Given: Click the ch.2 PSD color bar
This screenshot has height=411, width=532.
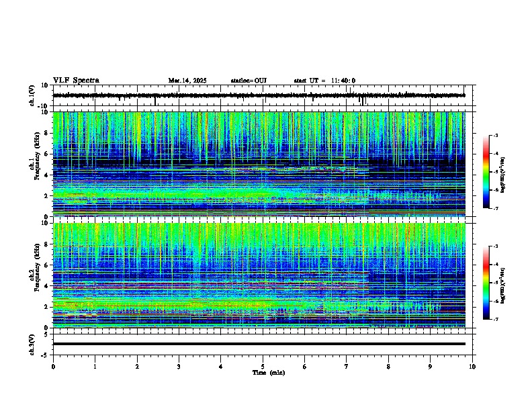Looking at the screenshot, I should click(x=486, y=283).
